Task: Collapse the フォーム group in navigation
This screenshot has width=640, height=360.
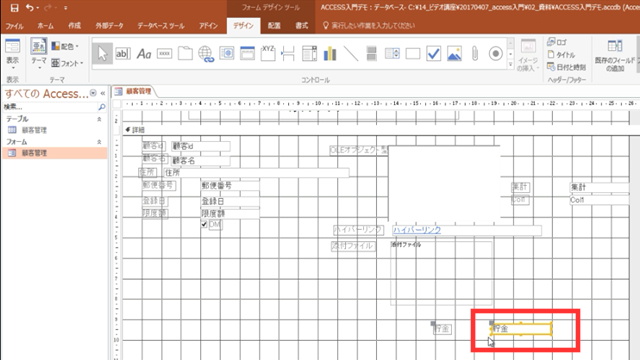Action: click(99, 142)
